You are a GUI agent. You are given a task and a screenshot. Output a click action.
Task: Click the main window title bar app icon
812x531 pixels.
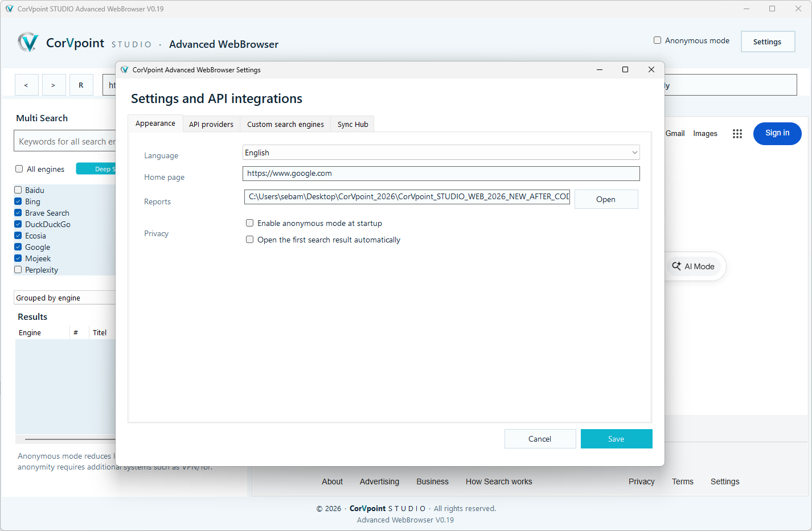(9, 9)
